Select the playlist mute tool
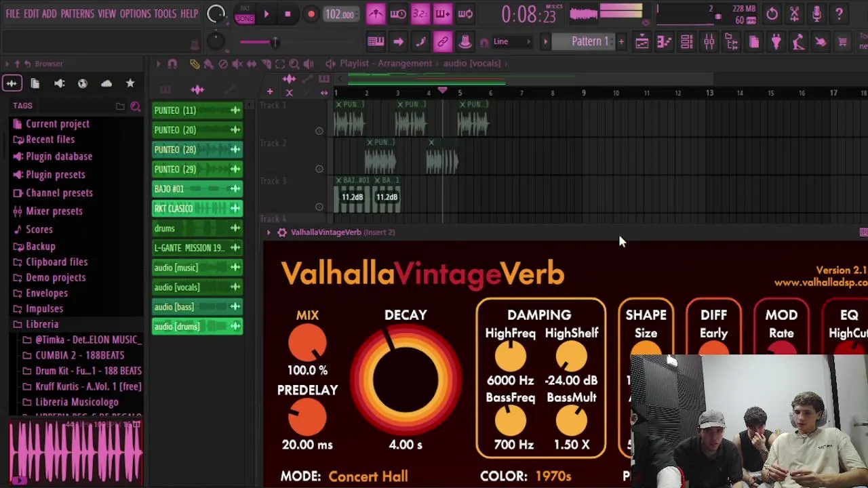 coord(237,64)
